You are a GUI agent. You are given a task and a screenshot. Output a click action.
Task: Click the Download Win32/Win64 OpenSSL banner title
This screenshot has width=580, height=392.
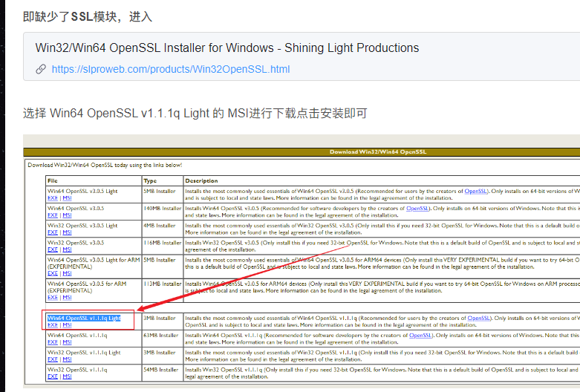(x=378, y=152)
